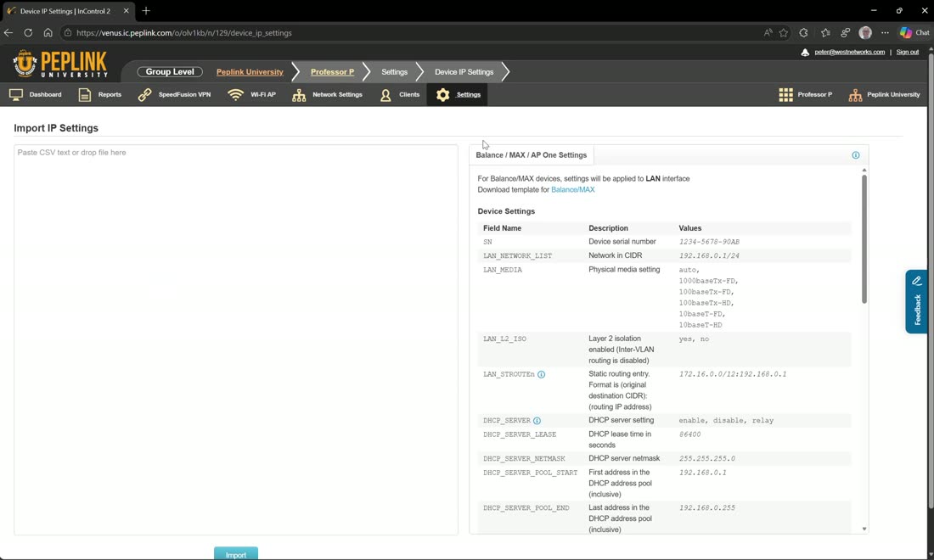Viewport: 934px width, 560px height.
Task: Go to Peplink University breadcrumb link
Action: point(250,72)
